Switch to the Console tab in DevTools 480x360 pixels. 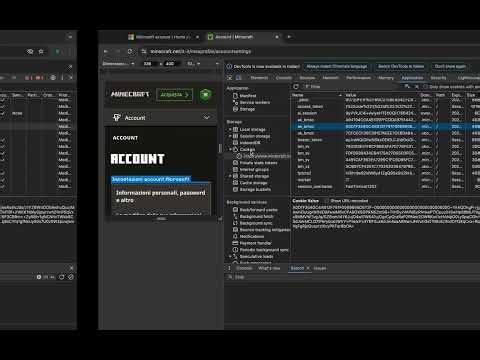point(284,78)
